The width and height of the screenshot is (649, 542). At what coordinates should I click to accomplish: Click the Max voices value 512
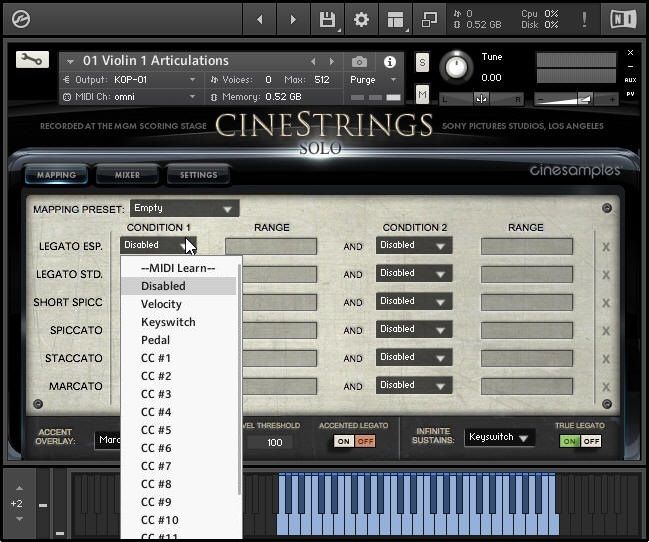322,79
